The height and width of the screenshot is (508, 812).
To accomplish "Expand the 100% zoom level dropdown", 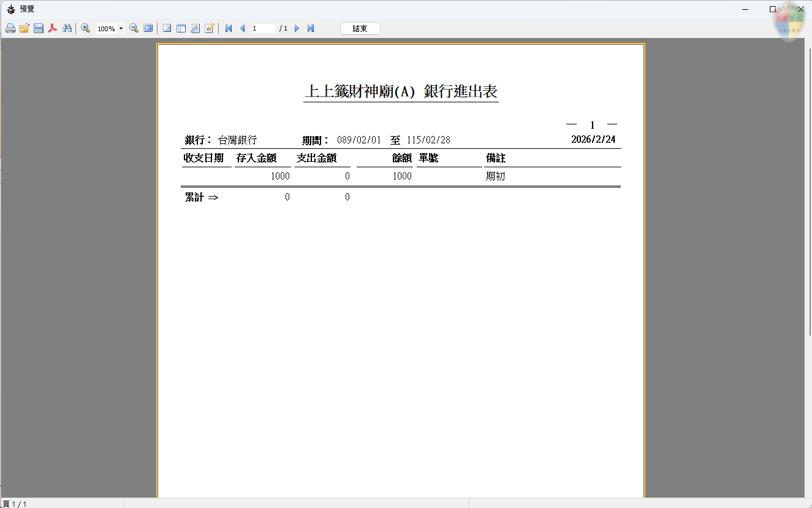I will click(121, 29).
